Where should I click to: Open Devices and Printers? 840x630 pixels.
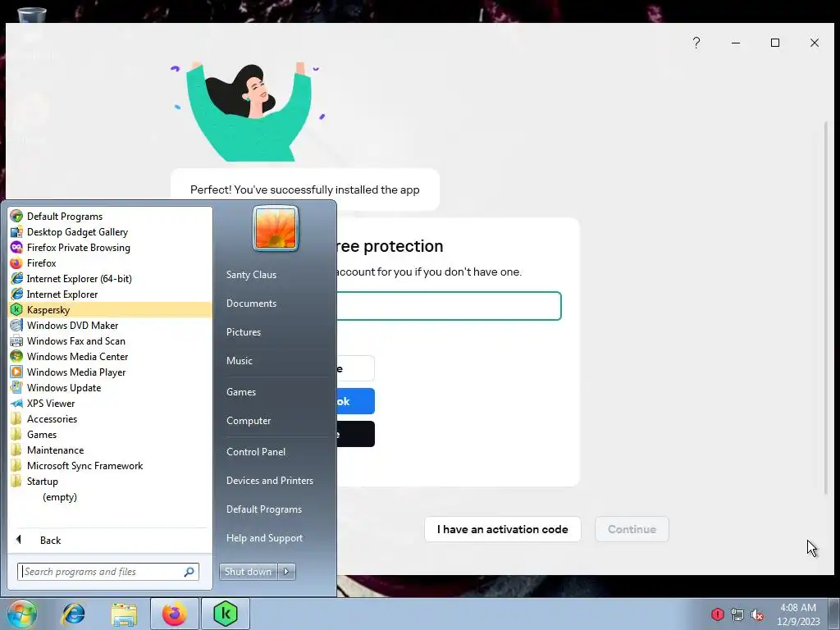click(x=269, y=481)
